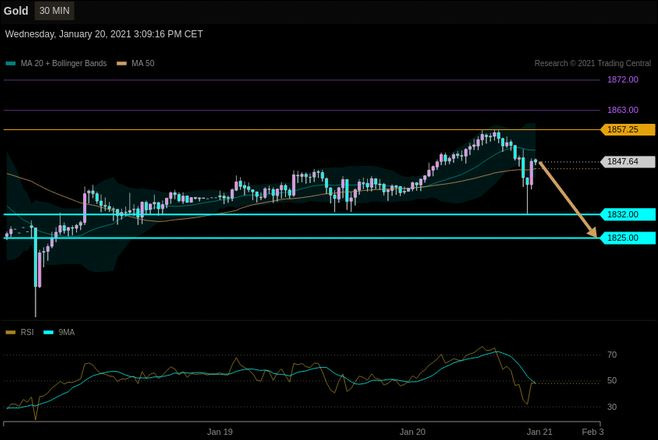Click the orange 1857.25 pivot price tag
Screen dimensions: 658x440
(x=628, y=130)
